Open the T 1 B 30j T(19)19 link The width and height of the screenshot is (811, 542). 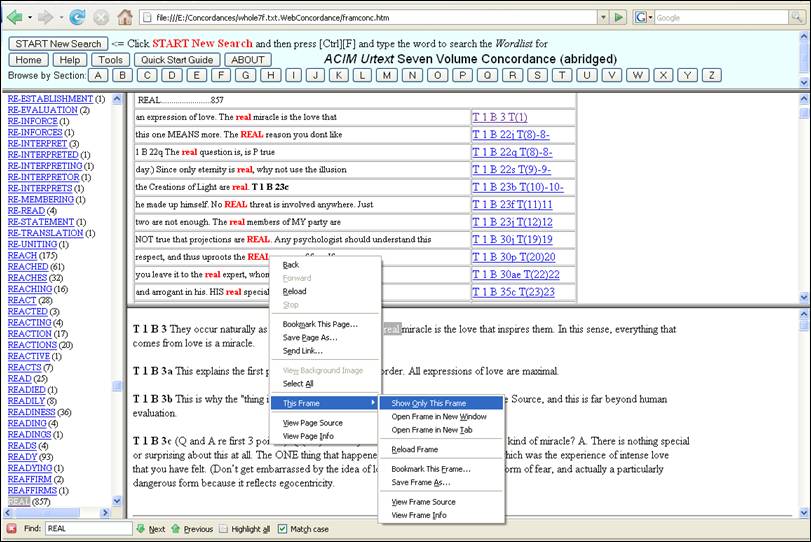512,239
